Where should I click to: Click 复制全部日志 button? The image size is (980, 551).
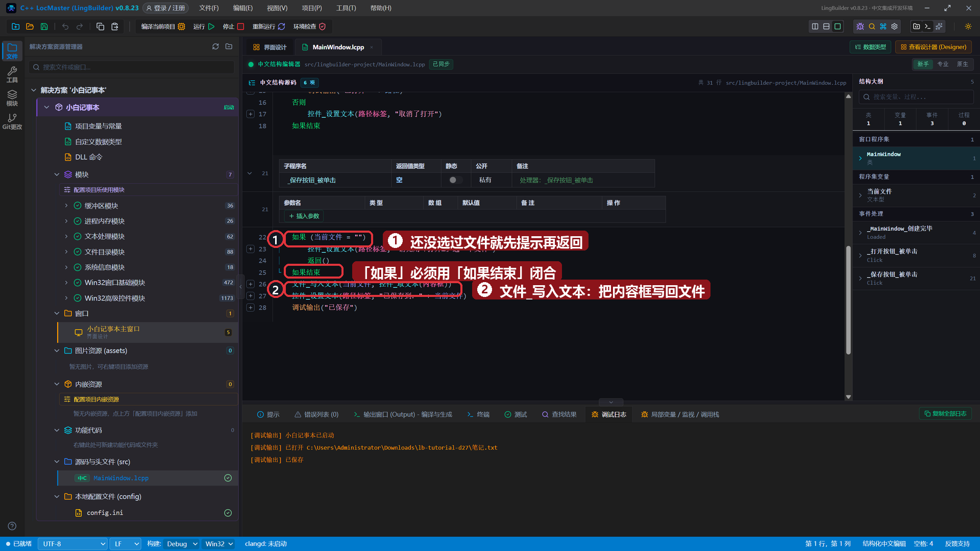945,414
